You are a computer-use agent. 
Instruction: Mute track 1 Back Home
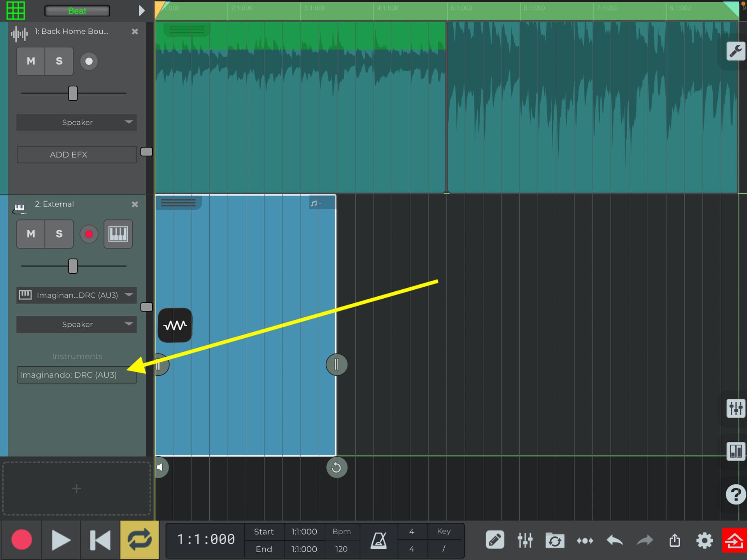click(31, 61)
